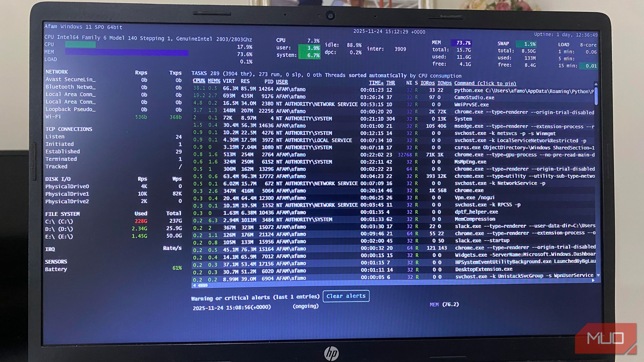Click the process list scroll-down arrow
Image resolution: width=644 pixels, height=362 pixels.
point(598,275)
